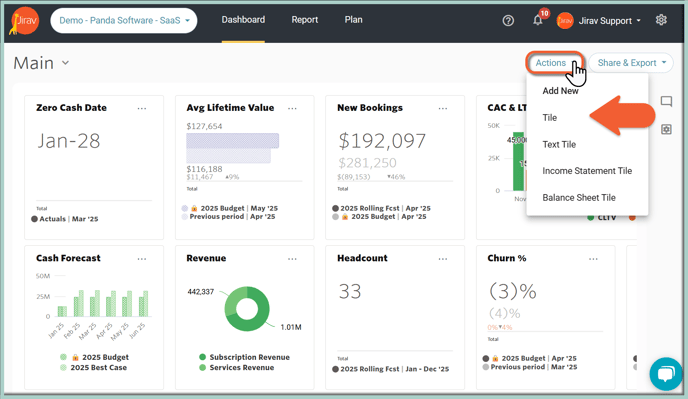Open New Bookings tile options menu
The image size is (688, 399).
point(443,108)
